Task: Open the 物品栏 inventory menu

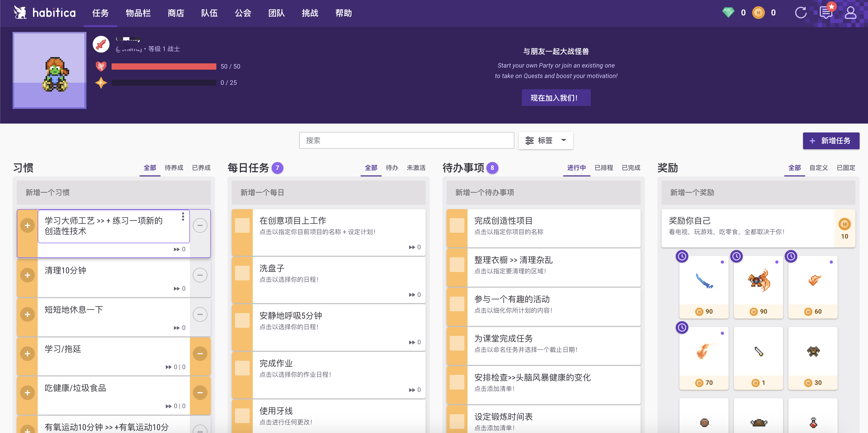Action: (138, 13)
